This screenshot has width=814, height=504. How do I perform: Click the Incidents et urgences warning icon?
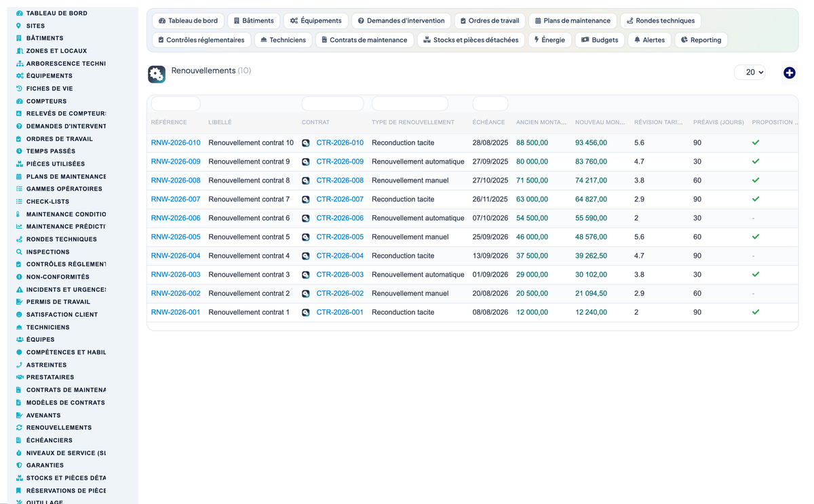(19, 290)
